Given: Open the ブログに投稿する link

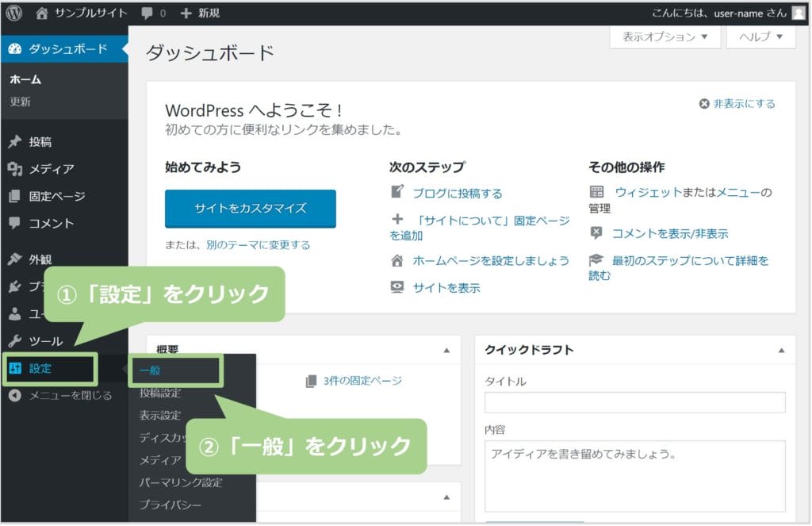Looking at the screenshot, I should pyautogui.click(x=458, y=194).
